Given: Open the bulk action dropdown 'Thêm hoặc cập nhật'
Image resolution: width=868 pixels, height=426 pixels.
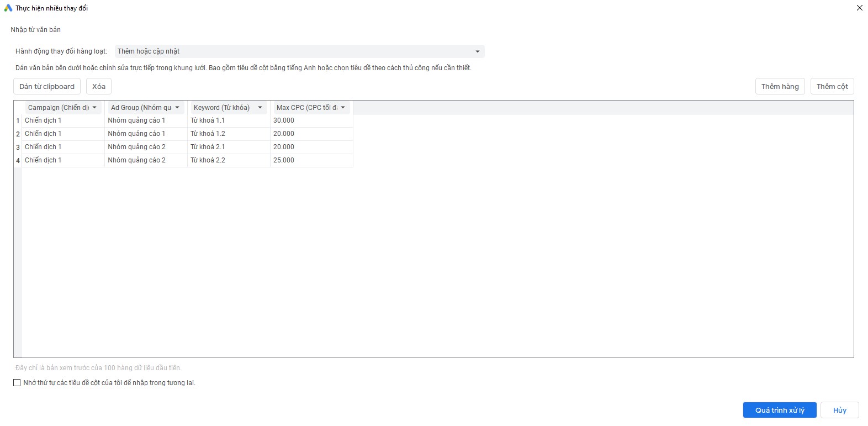Looking at the screenshot, I should click(x=299, y=51).
